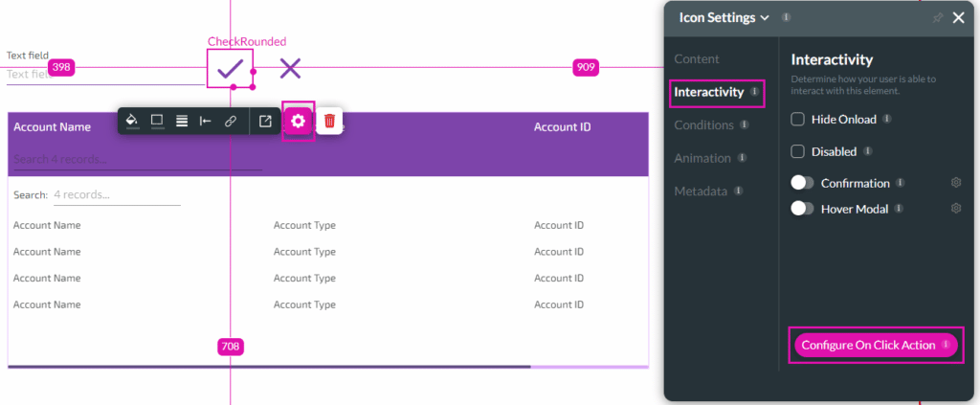Image resolution: width=980 pixels, height=405 pixels.
Task: Turn on the Confirmation toggle
Action: pyautogui.click(x=802, y=183)
